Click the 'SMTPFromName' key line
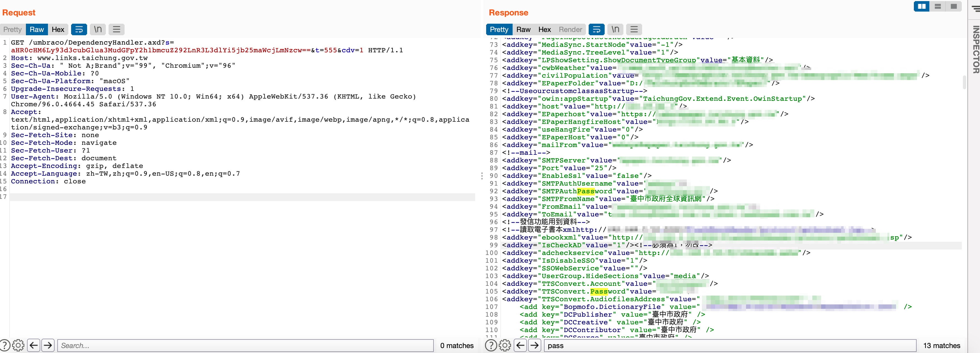The image size is (980, 353). [x=608, y=199]
